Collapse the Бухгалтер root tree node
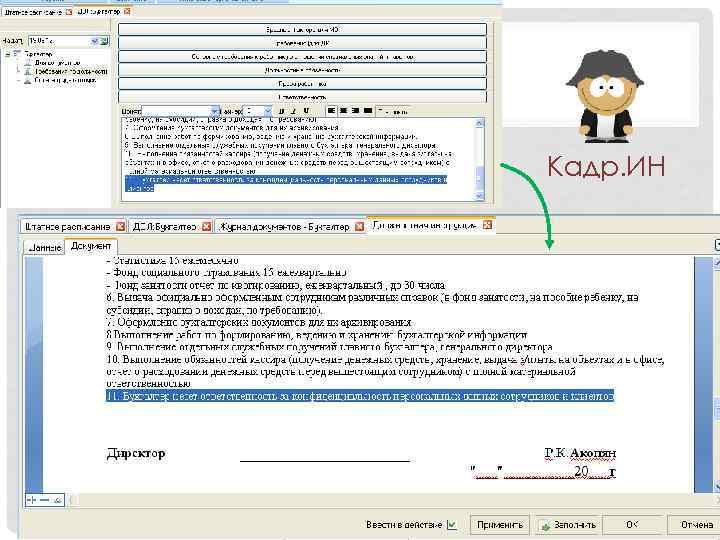Screen dimensions: 720x540 [x=8, y=54]
